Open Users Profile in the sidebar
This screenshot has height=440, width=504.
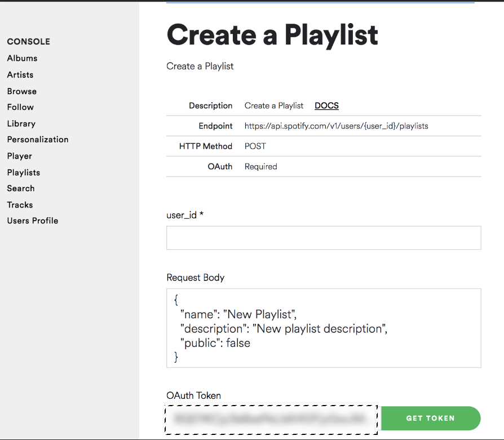33,221
